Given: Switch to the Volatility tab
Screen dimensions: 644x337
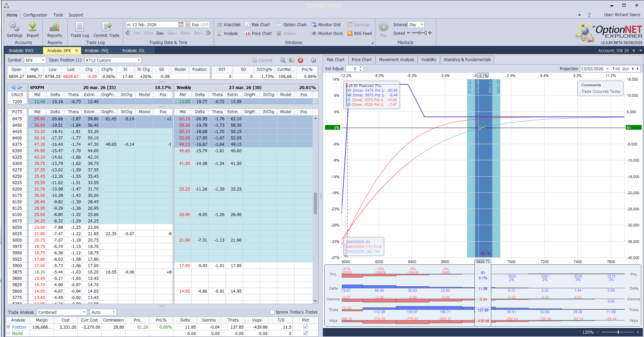Looking at the screenshot, I should click(429, 60).
